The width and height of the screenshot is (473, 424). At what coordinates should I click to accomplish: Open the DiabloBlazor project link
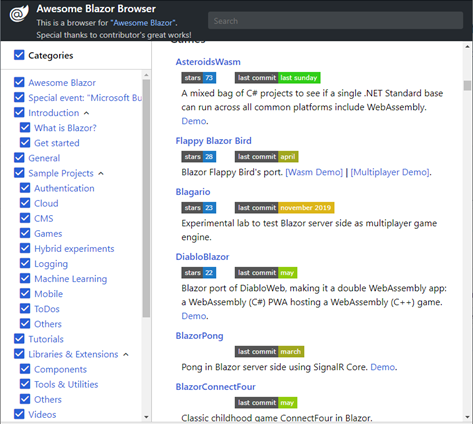pos(202,257)
